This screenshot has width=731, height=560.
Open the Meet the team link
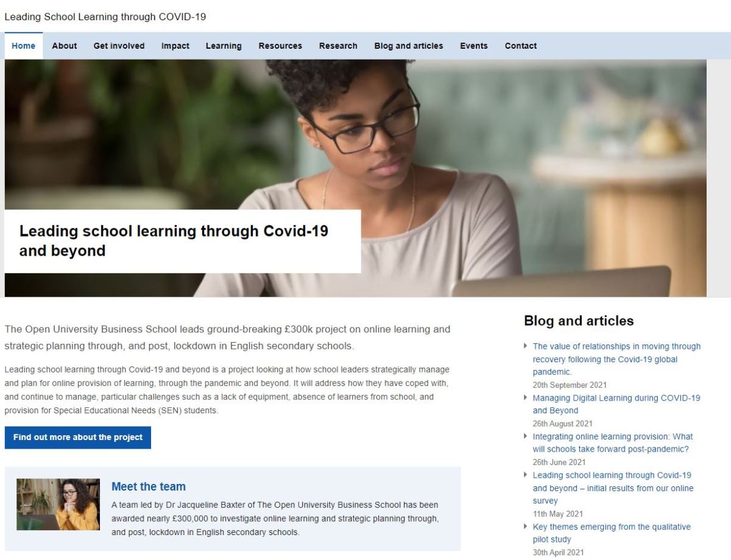(148, 486)
